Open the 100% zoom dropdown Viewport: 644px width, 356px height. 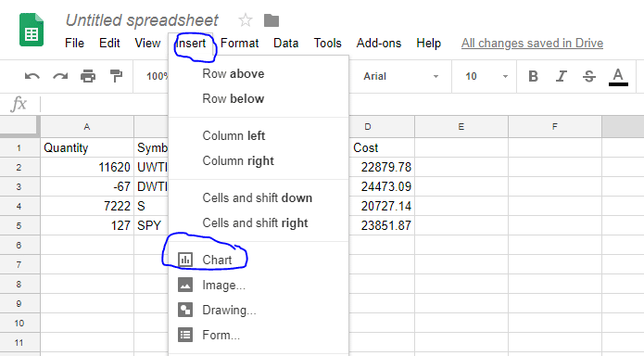[158, 76]
